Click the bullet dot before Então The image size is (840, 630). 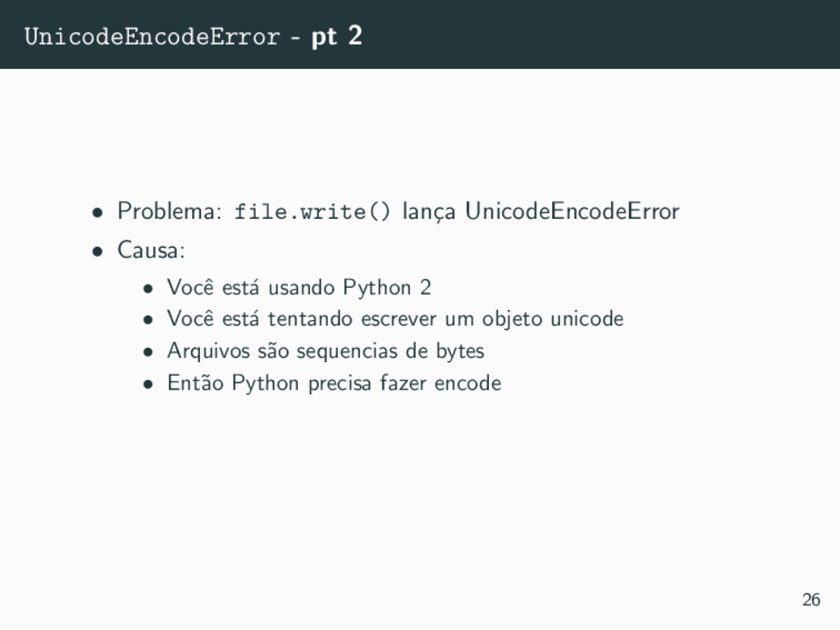click(x=148, y=385)
